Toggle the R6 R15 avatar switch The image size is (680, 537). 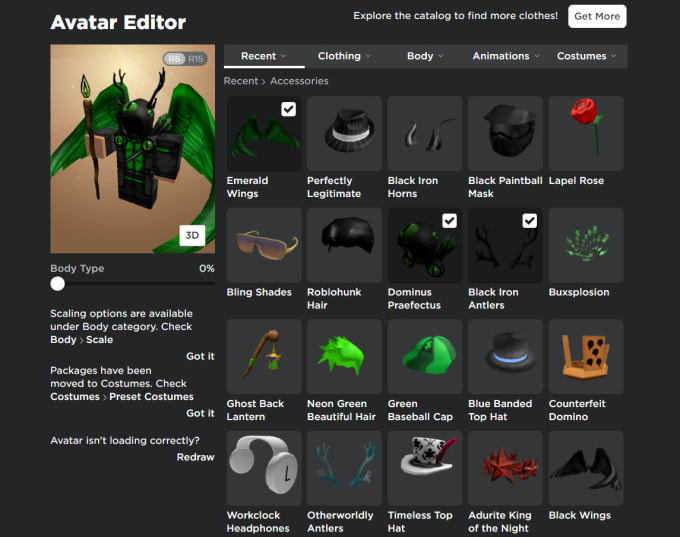(x=185, y=59)
